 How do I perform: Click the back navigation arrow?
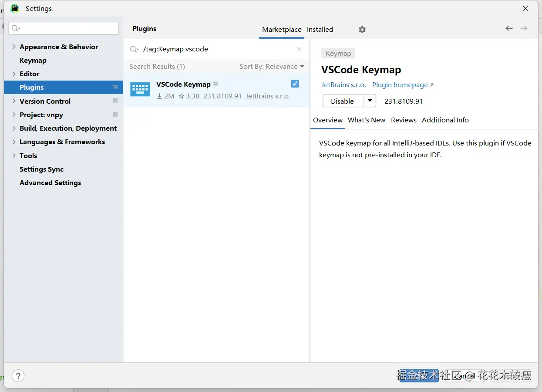point(509,28)
